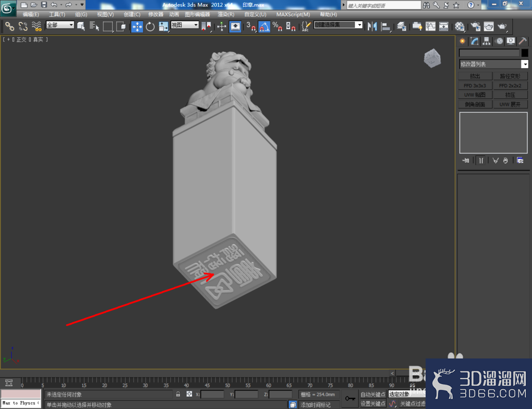Screen dimensions: 532x409
Task: Toggle Keyboard Shortcut Override button
Action: pyautogui.click(x=235, y=27)
